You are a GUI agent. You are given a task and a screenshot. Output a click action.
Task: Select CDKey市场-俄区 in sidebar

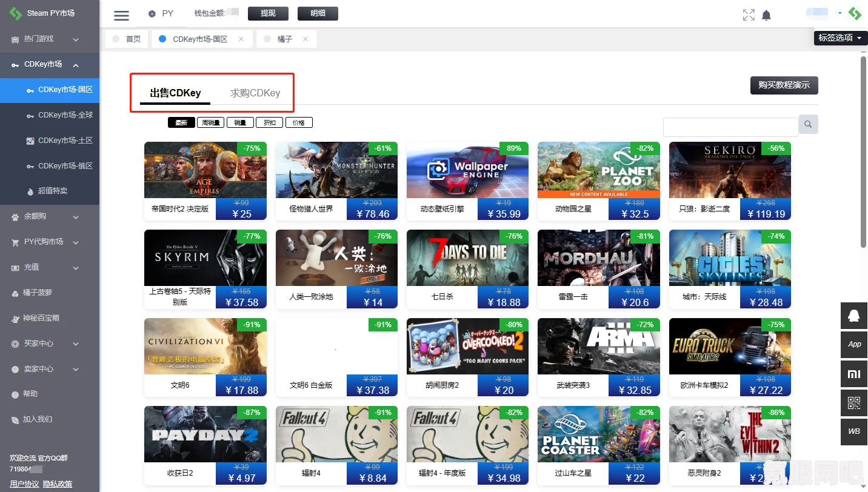click(50, 166)
